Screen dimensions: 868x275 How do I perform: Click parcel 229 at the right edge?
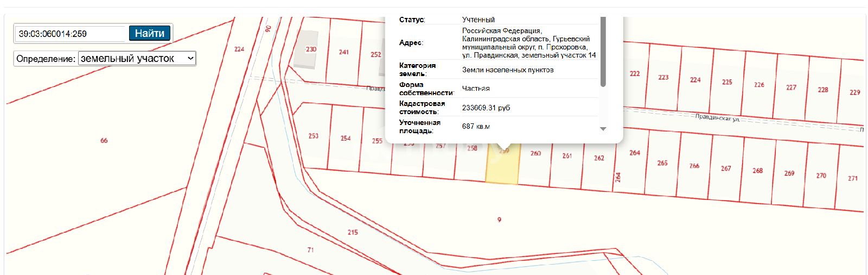pos(854,92)
